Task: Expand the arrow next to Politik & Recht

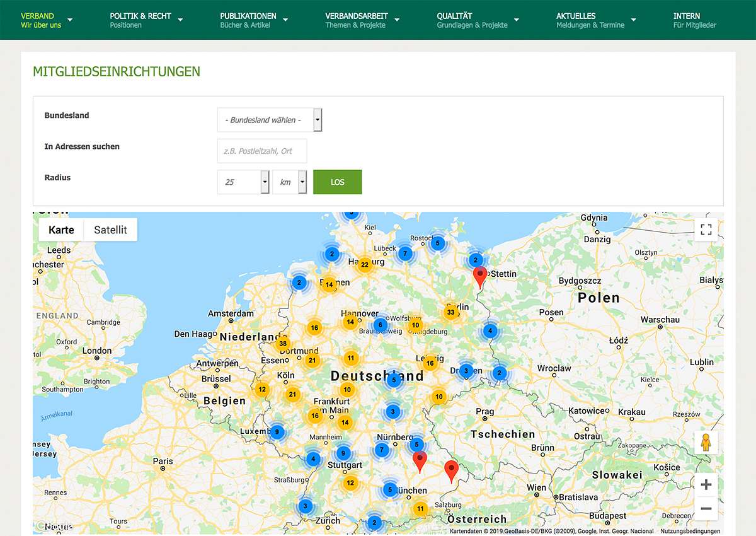Action: (x=180, y=20)
